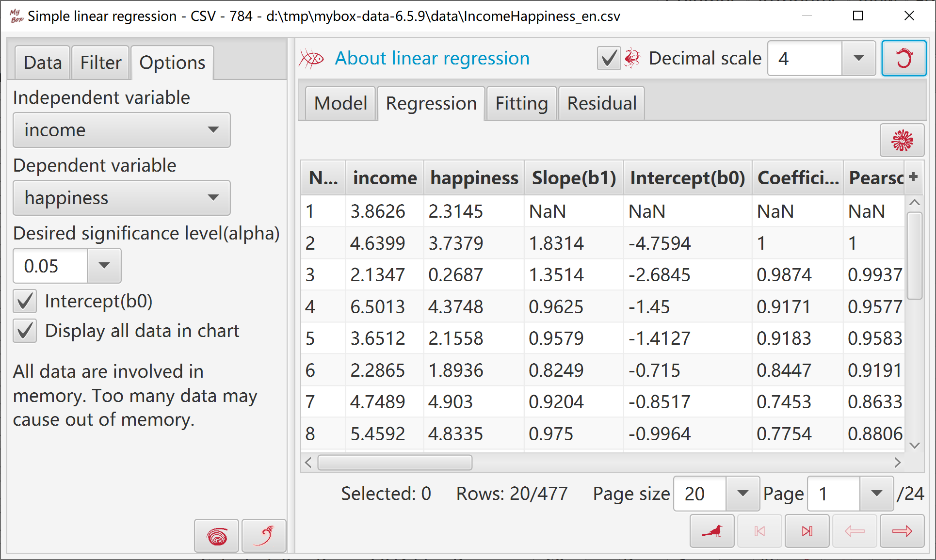Maximize the Simple linear regression window
The width and height of the screenshot is (936, 560).
coord(858,16)
